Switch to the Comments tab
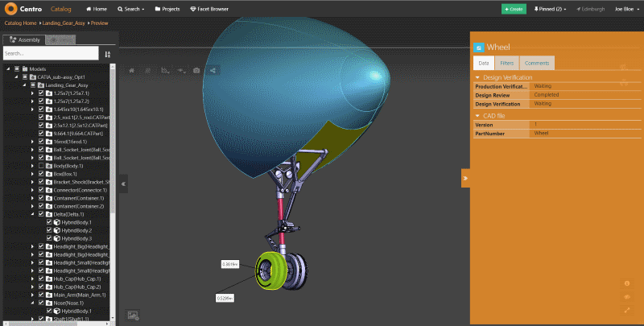 (x=537, y=63)
